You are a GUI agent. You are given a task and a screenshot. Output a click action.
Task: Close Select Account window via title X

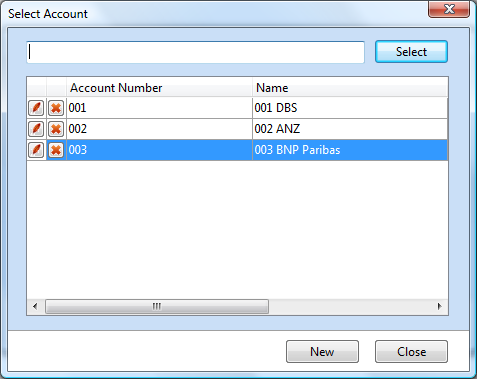pos(449,9)
